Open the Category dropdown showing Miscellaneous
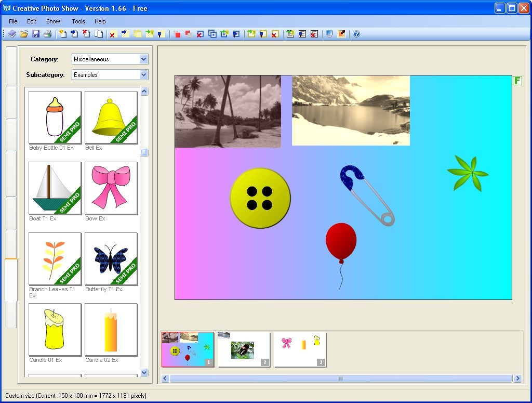 (x=110, y=59)
